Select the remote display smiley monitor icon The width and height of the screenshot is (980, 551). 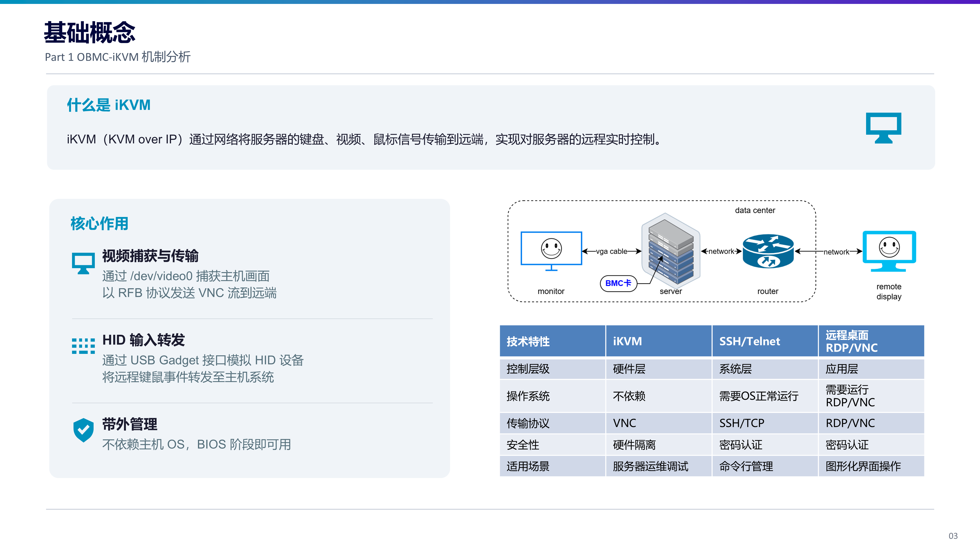click(889, 251)
